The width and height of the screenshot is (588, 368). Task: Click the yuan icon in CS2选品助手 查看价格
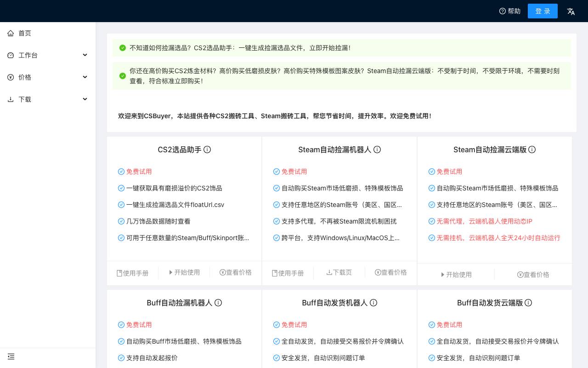click(x=222, y=272)
